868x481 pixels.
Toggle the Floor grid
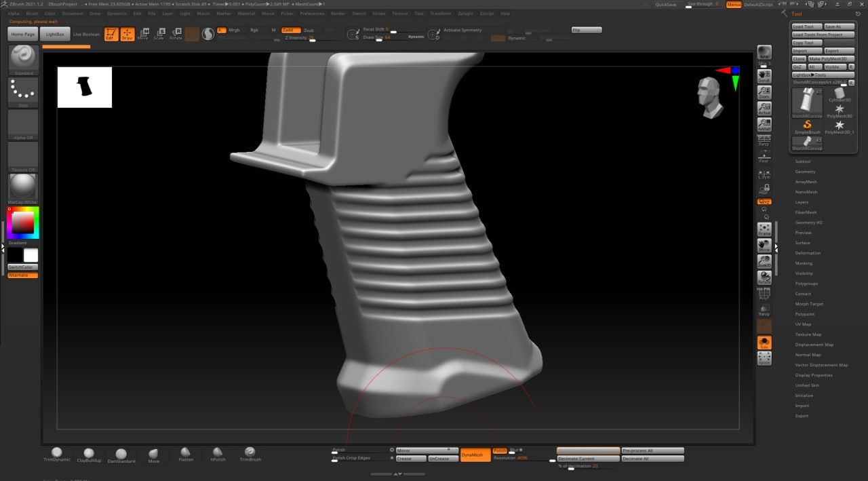764,157
